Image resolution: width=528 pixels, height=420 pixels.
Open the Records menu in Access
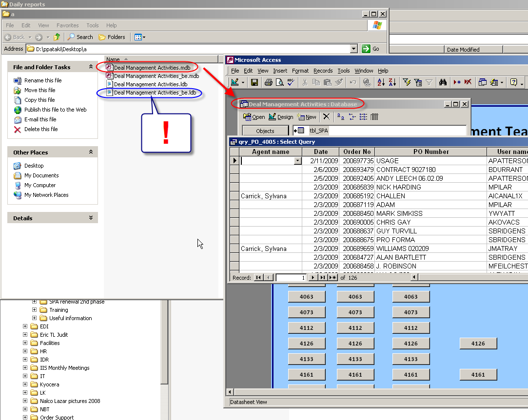pos(323,71)
